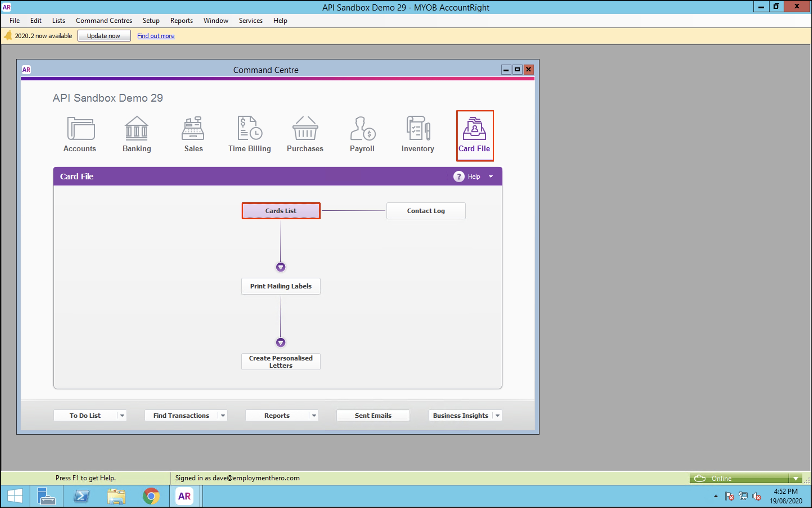Open the Inventory clipboard icon
Viewport: 812px width, 508px height.
[x=418, y=128]
